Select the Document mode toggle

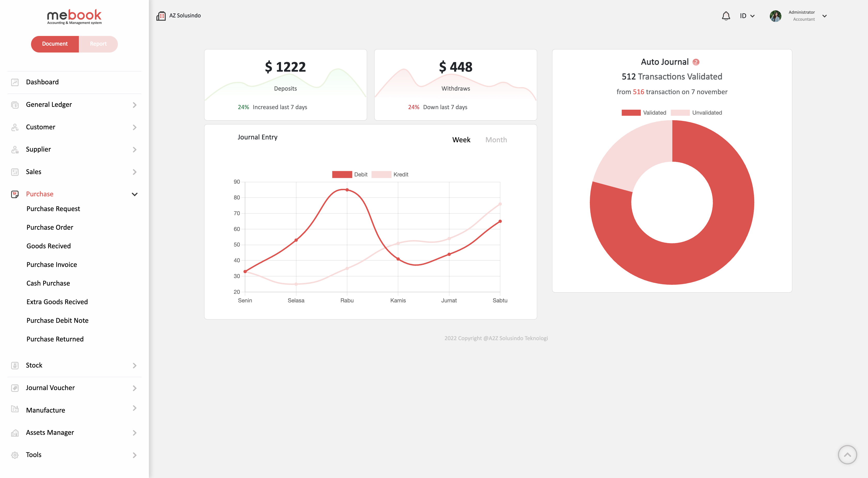(55, 44)
